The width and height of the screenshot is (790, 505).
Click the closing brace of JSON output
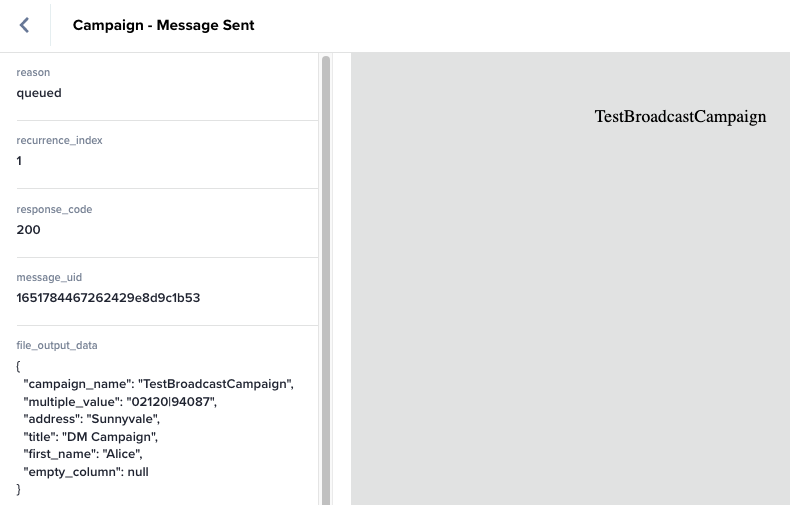(19, 489)
